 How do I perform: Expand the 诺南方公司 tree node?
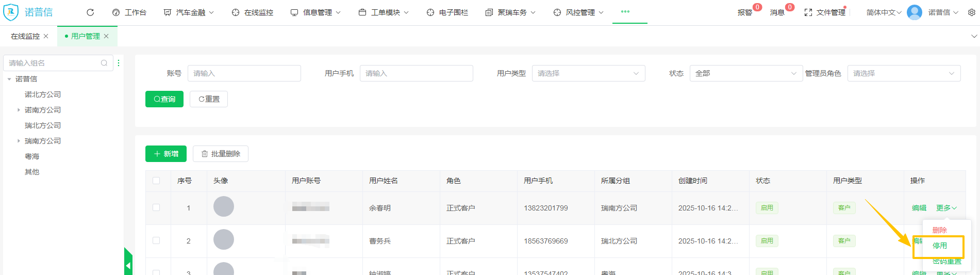pos(19,110)
